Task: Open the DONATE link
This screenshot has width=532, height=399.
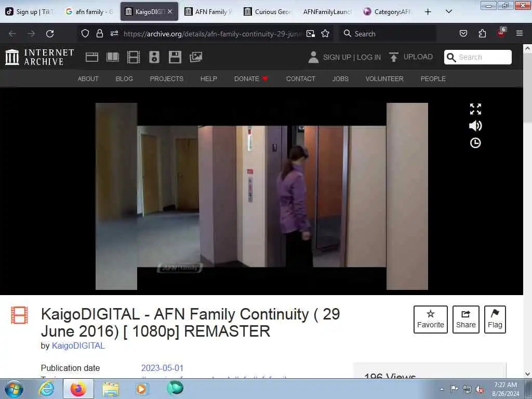Action: [251, 79]
